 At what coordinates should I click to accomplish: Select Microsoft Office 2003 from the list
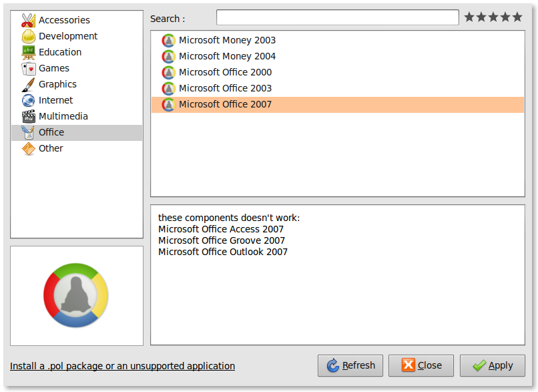[x=225, y=88]
